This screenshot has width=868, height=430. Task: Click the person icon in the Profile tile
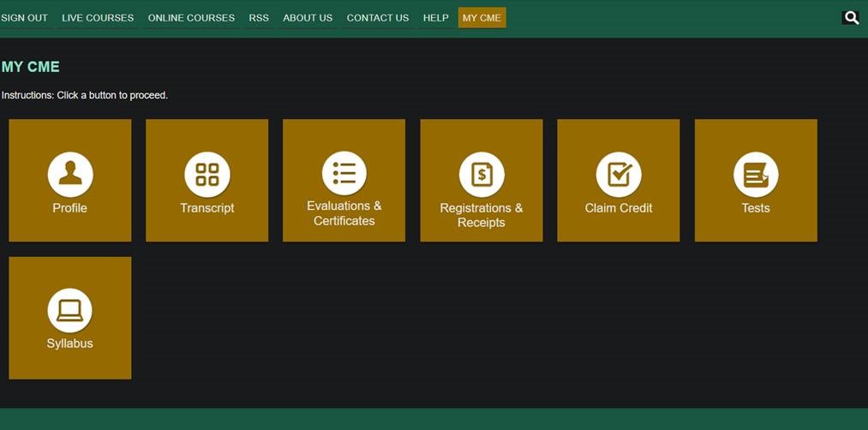tap(70, 174)
